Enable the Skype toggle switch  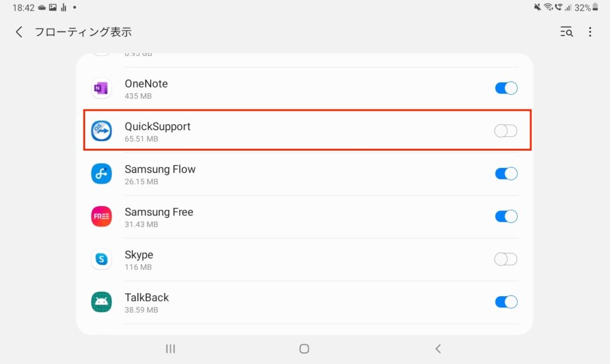(506, 259)
